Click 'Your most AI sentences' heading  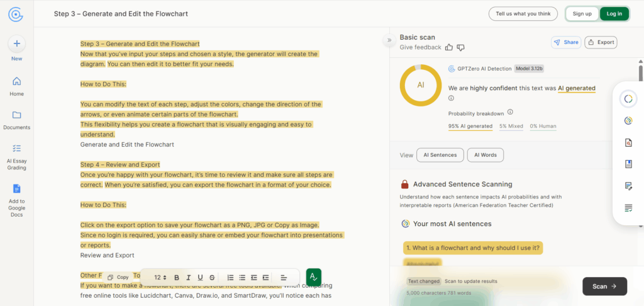click(452, 224)
